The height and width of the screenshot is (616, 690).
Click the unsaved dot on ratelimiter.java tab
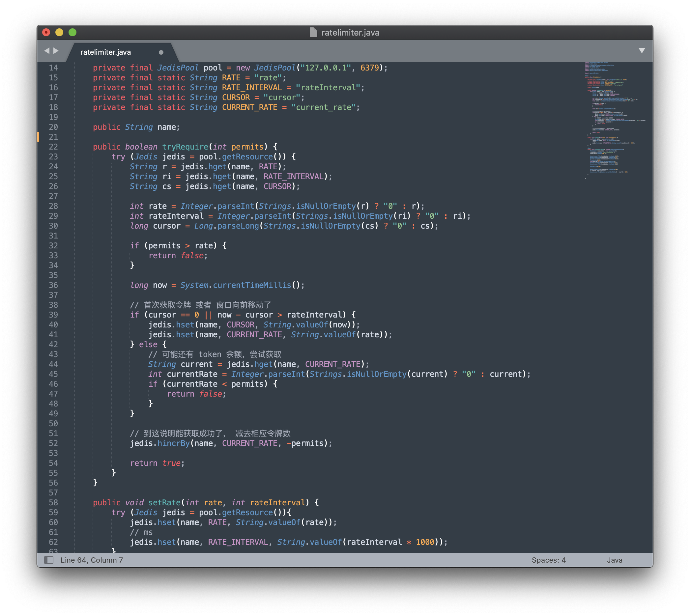161,52
